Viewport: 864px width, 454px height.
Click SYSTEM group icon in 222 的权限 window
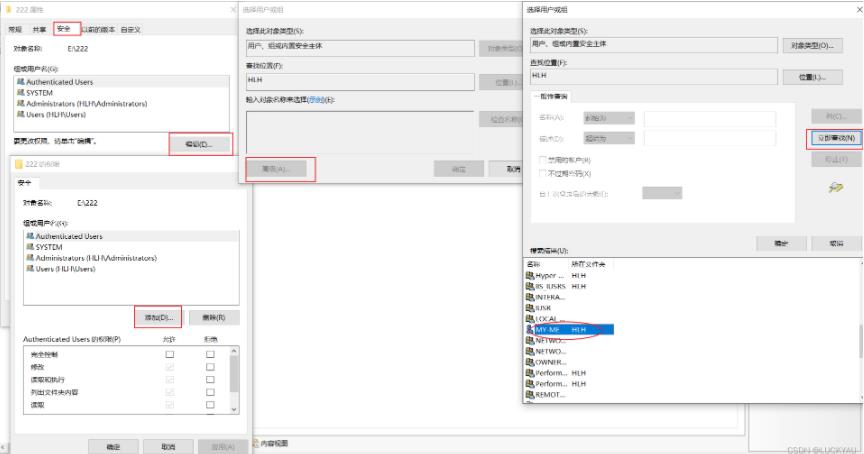point(30,247)
